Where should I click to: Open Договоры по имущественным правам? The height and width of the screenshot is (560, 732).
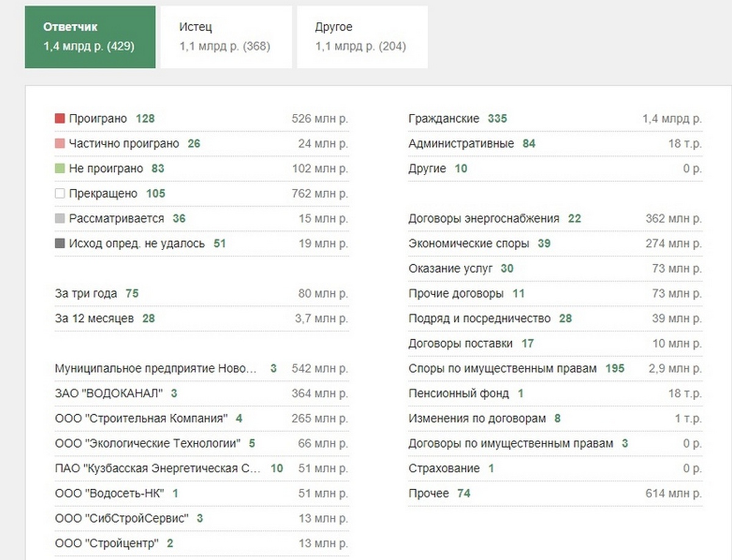coord(511,443)
